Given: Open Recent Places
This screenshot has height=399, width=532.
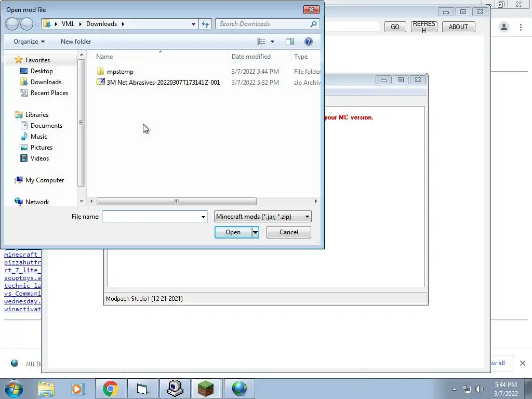Looking at the screenshot, I should (x=49, y=92).
